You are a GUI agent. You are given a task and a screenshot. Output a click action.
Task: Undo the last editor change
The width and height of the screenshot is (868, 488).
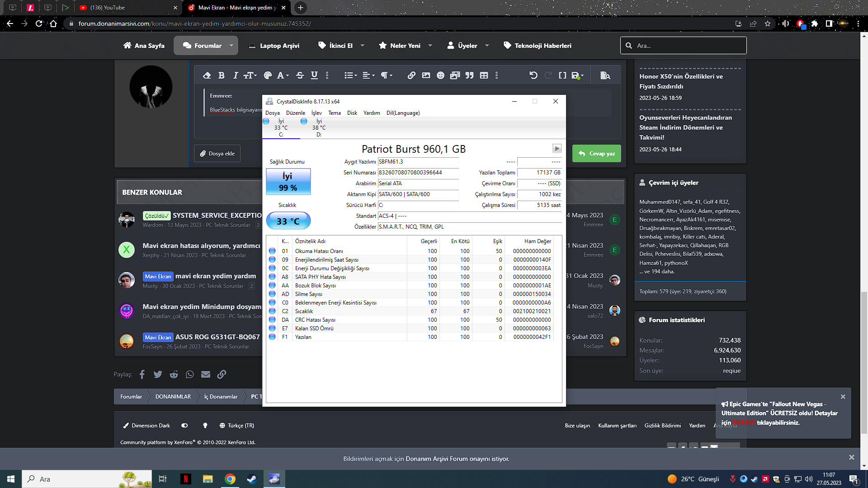[x=533, y=75]
